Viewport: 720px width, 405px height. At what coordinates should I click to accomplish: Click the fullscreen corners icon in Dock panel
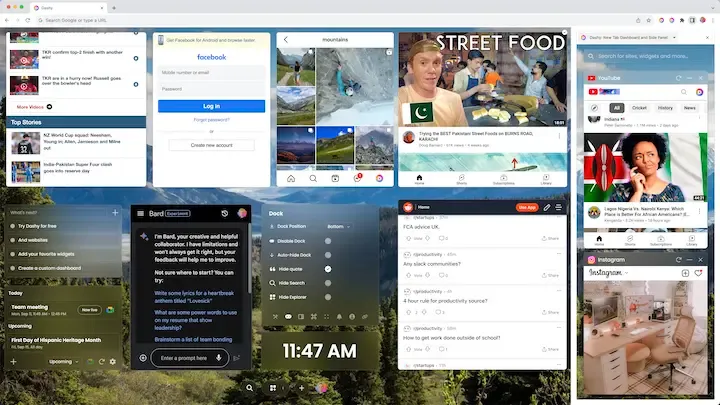point(326,316)
